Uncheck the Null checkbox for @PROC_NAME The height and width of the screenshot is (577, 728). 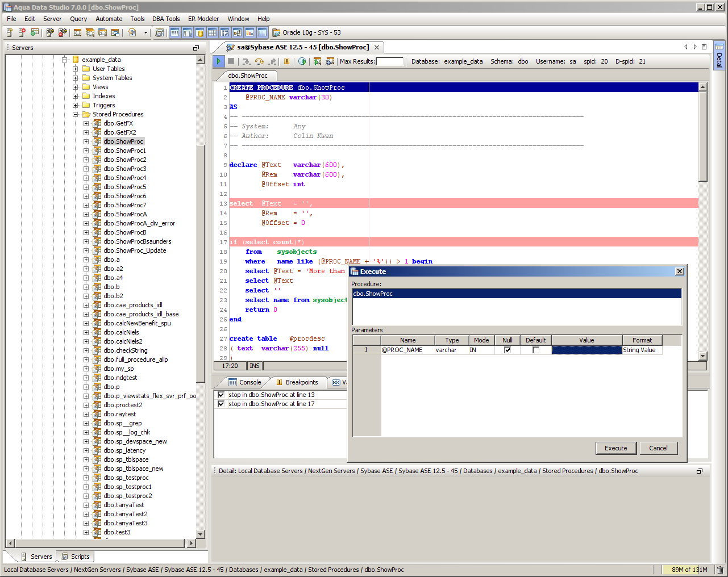pyautogui.click(x=507, y=350)
